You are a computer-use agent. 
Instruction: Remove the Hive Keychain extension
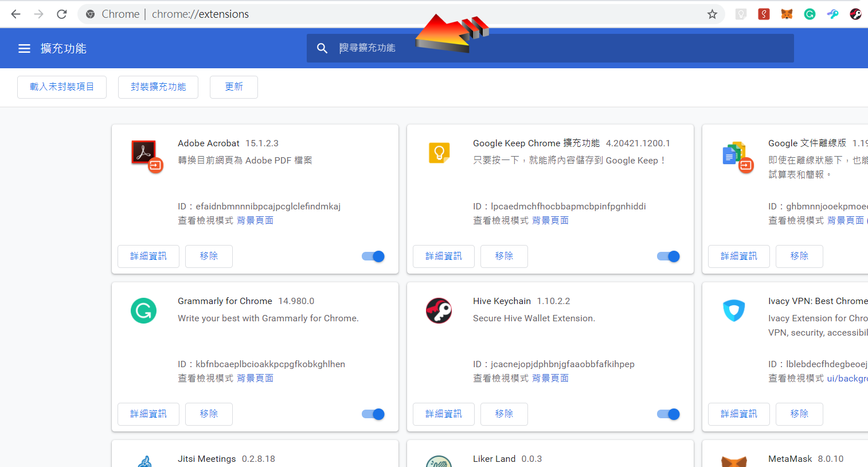coord(504,414)
